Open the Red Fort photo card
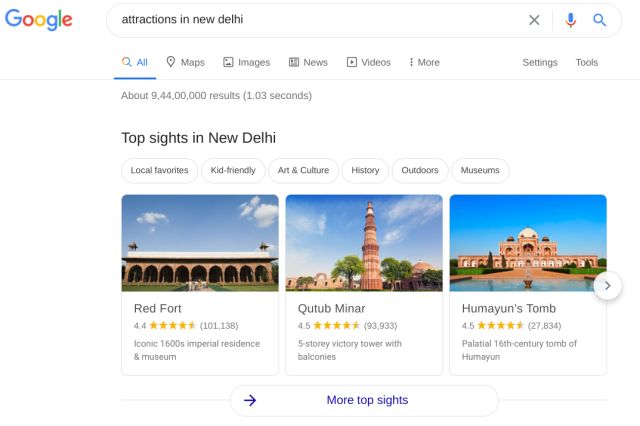The image size is (640, 426). coord(200,243)
